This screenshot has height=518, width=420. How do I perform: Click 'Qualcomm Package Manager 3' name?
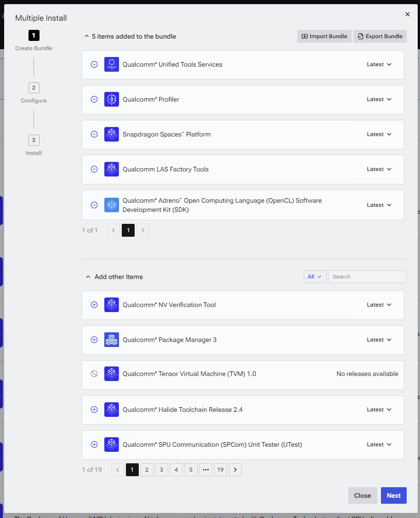[170, 340]
